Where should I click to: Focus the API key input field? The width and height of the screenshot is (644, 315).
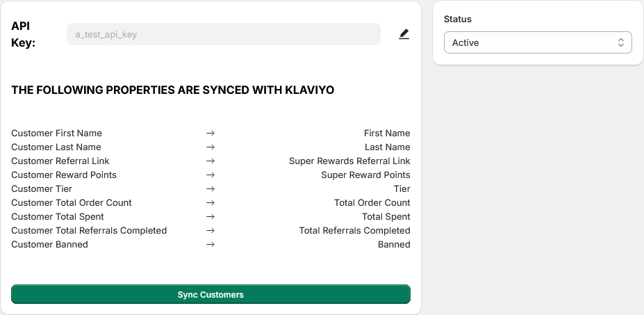223,34
